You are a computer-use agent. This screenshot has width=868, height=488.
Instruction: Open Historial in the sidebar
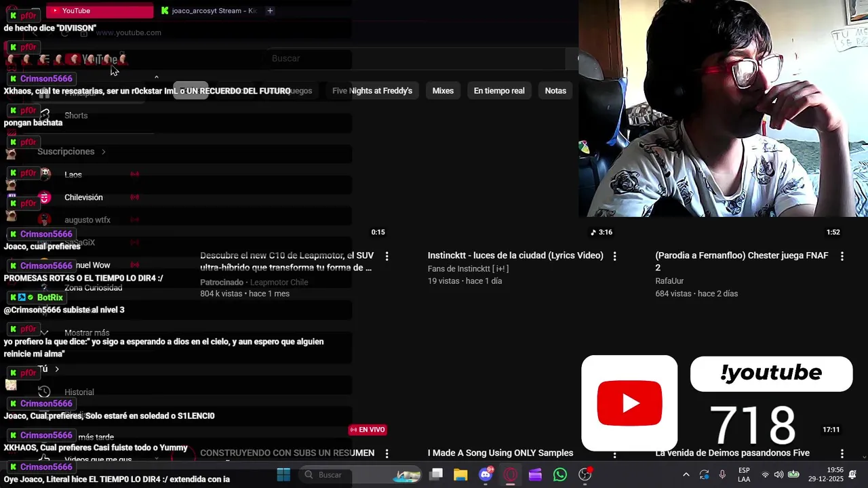pos(79,392)
